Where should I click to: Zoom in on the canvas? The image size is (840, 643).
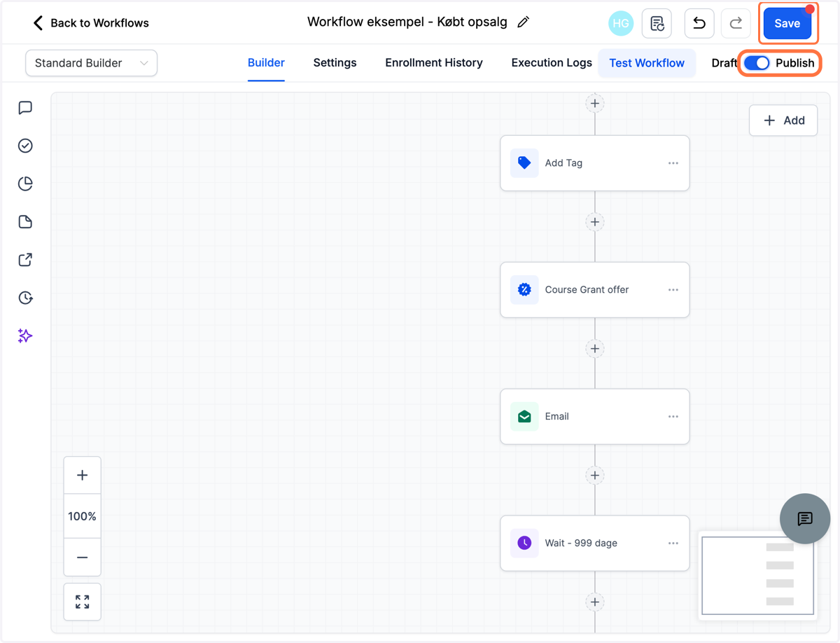pos(82,476)
